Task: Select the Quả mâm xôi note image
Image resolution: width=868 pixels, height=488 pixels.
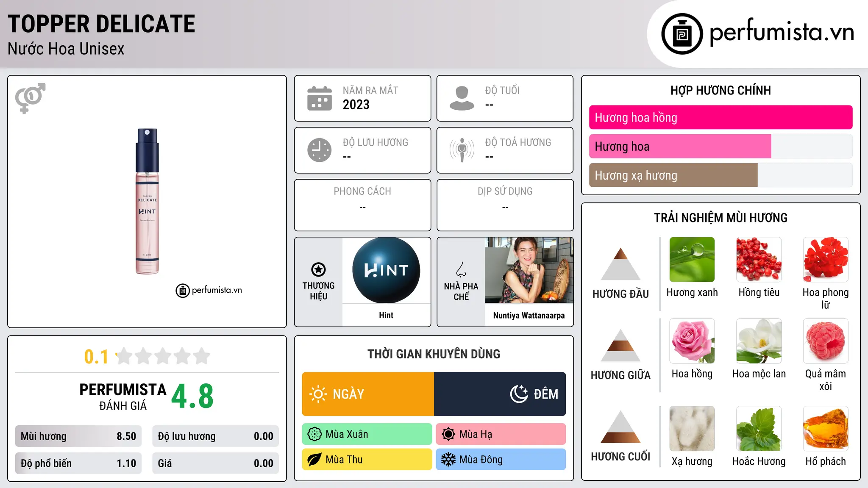Action: point(826,341)
